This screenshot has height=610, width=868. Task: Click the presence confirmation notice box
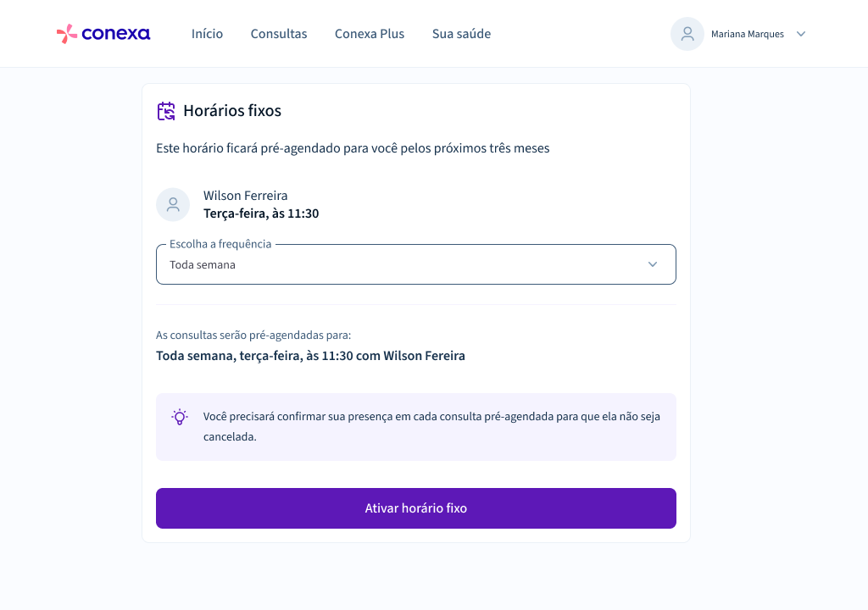pyautogui.click(x=415, y=427)
